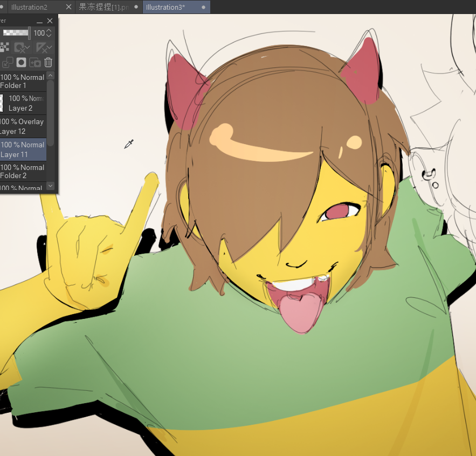Select Layer 11 in the layer list

point(23,149)
